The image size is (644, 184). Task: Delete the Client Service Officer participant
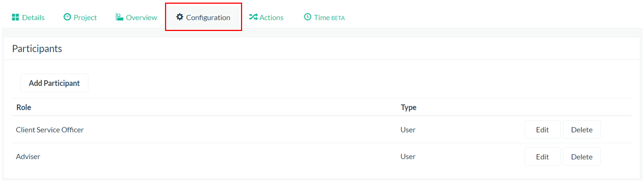click(x=582, y=130)
